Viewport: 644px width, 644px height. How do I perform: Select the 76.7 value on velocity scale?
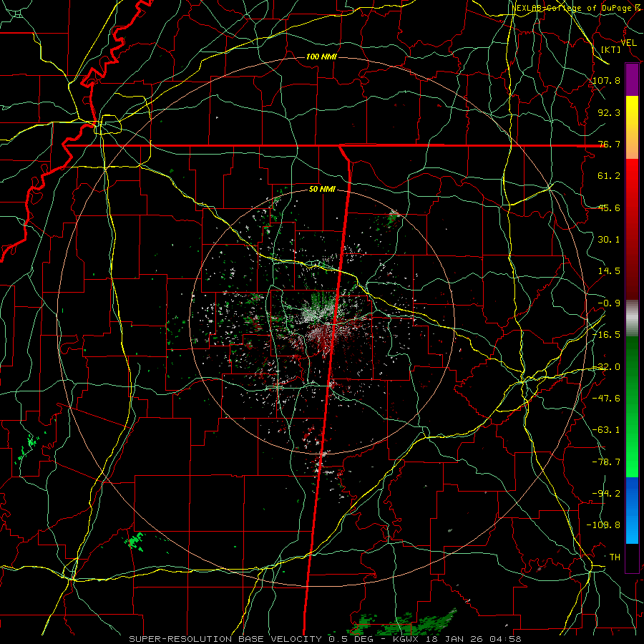coord(609,144)
